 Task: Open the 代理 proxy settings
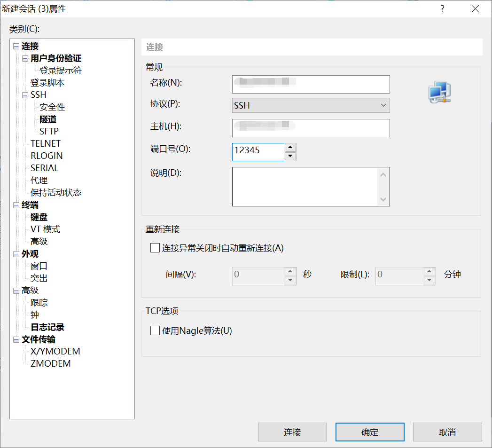39,180
